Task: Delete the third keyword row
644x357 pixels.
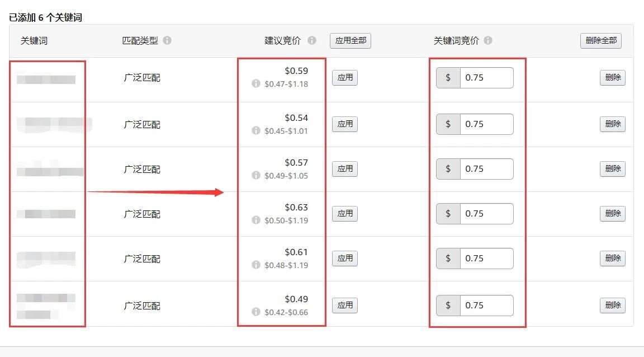Action: point(613,169)
